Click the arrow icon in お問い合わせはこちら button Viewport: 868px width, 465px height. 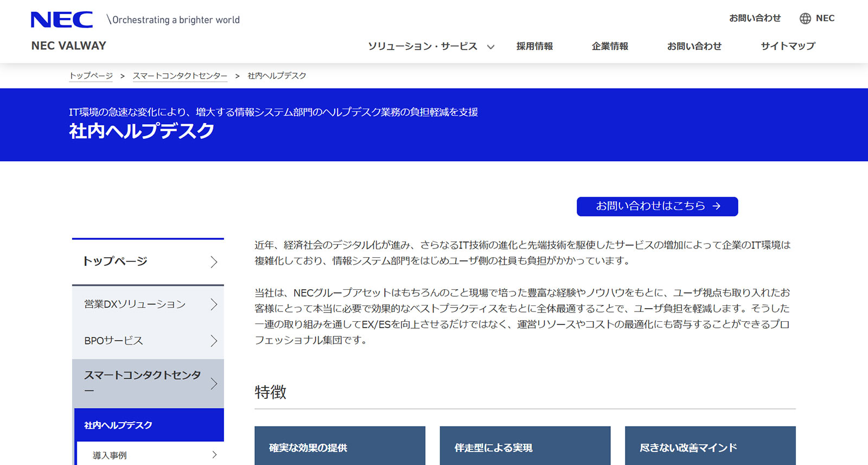(717, 206)
